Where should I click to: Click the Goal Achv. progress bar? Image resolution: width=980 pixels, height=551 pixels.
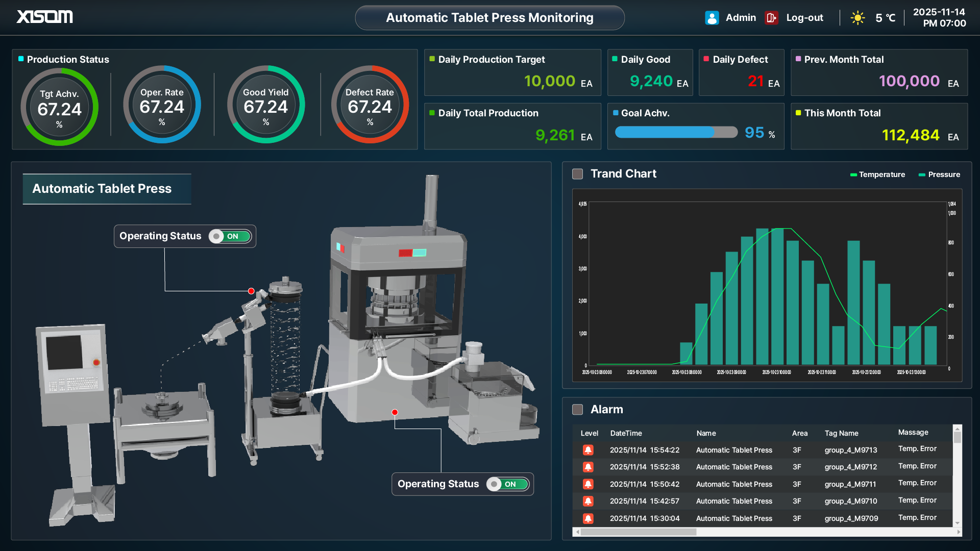(x=676, y=132)
